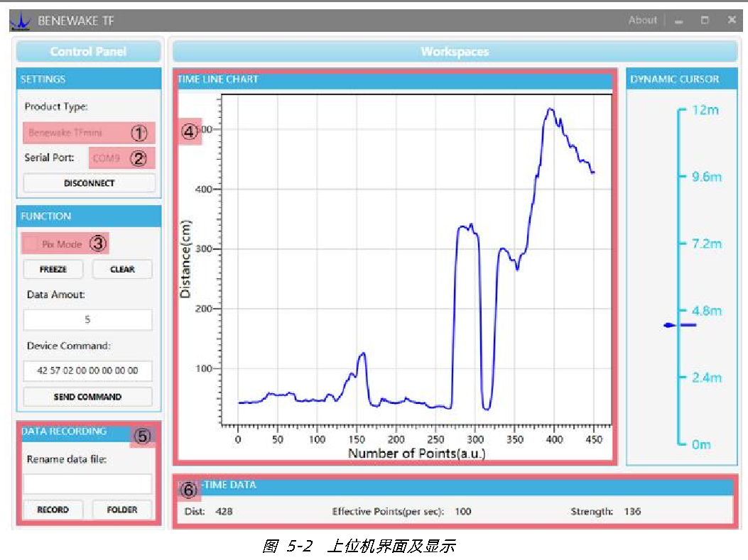Click the 2.4m label on cursor scale

click(x=707, y=378)
